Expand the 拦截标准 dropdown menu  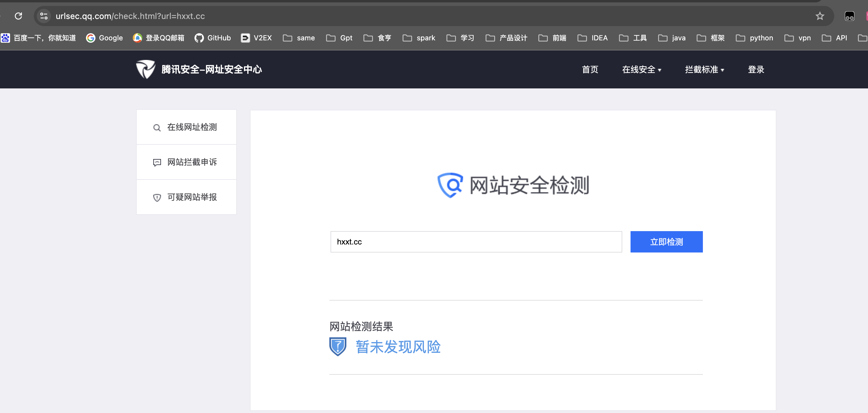pyautogui.click(x=704, y=69)
